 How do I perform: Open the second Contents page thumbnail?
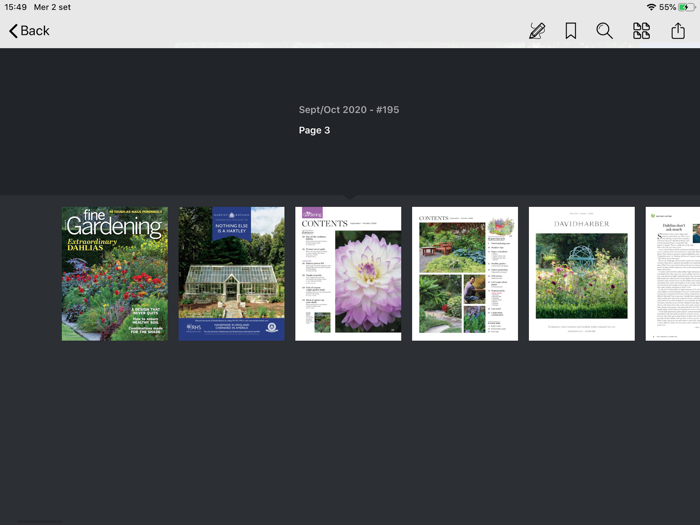[465, 274]
